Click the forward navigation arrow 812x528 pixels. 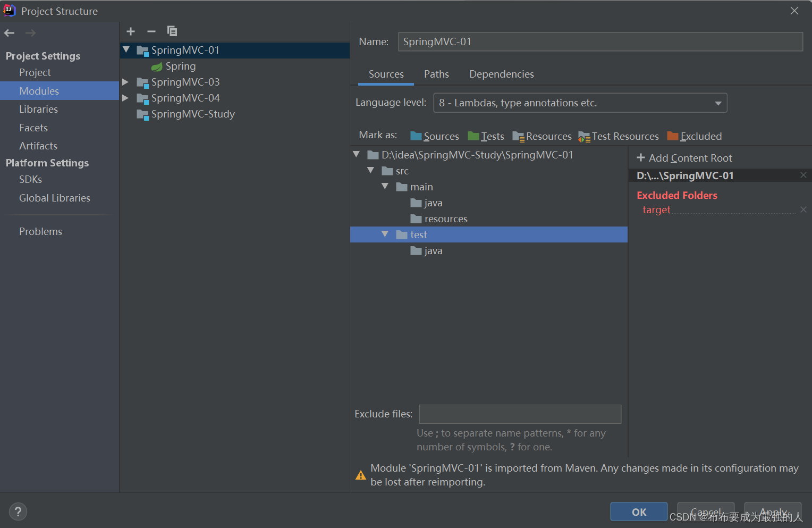pyautogui.click(x=31, y=33)
